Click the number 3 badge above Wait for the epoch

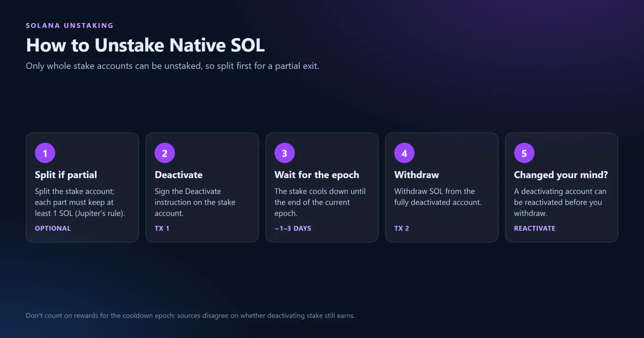click(285, 153)
